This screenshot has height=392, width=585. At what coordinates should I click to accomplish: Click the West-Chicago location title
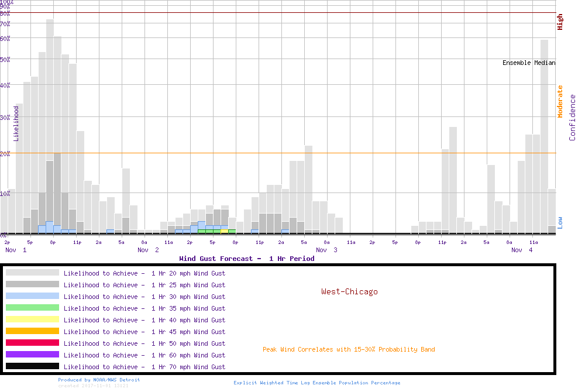coord(349,291)
